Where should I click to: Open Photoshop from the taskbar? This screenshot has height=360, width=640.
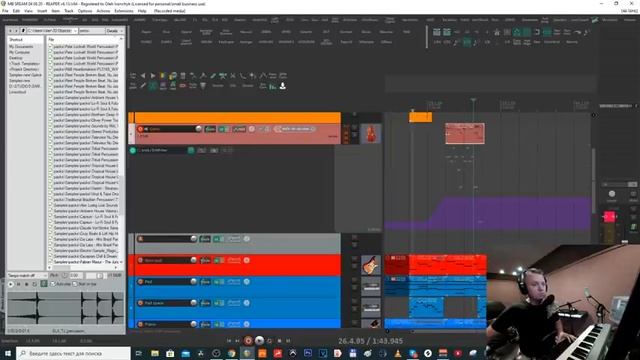308,353
